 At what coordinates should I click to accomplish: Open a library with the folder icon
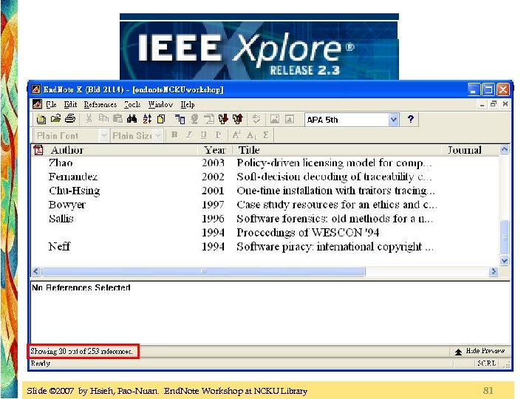(x=55, y=119)
